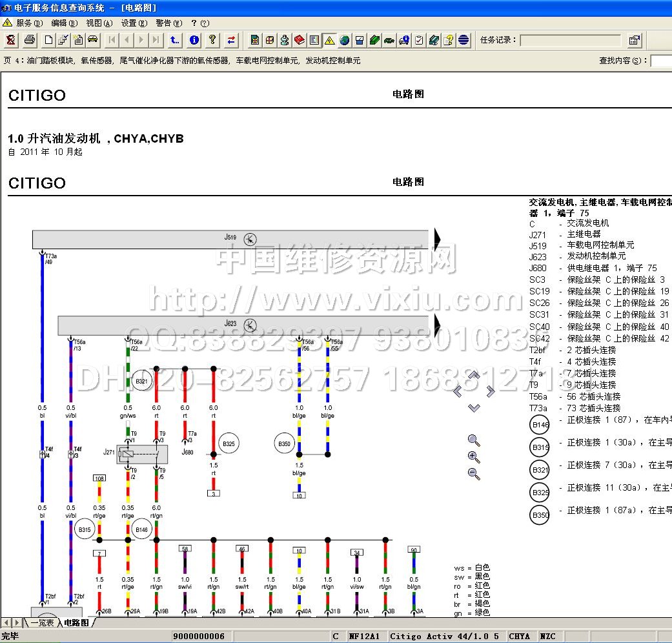Screen dimensions: 672x643
Task: Click the zoom in magnifier with plus
Action: pos(474,457)
